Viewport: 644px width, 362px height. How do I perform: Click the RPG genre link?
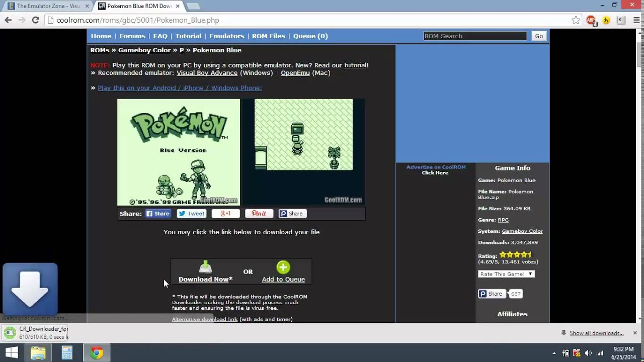point(503,220)
